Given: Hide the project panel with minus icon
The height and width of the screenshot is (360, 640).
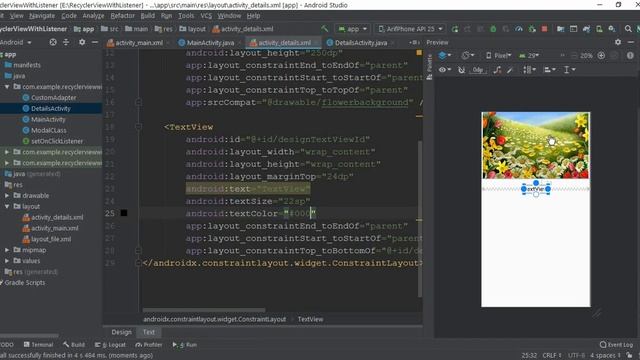Looking at the screenshot, I should pos(95,42).
